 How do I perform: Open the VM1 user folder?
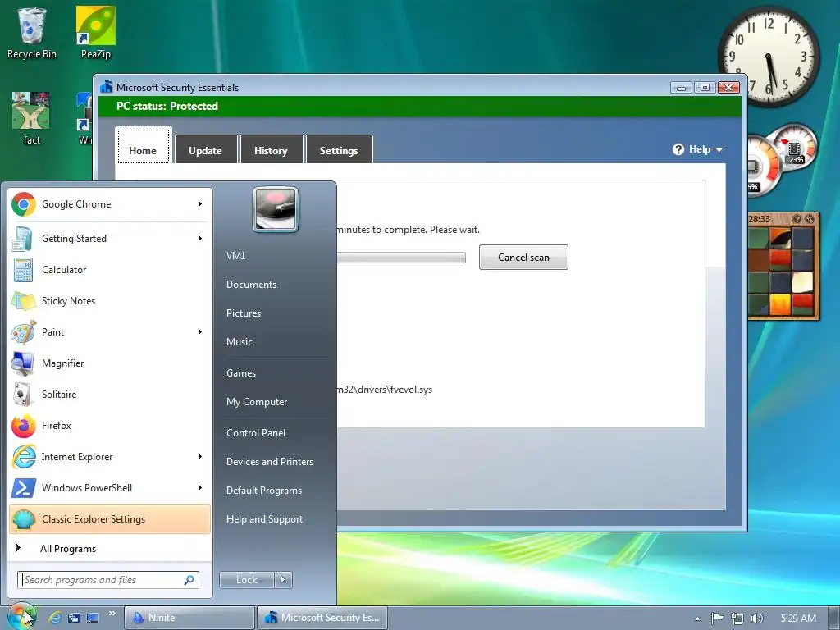276,256
